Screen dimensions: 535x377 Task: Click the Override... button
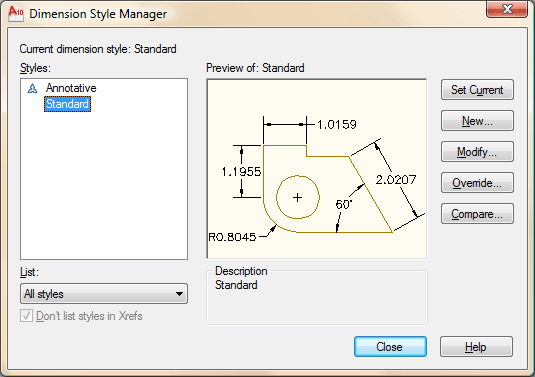click(477, 183)
